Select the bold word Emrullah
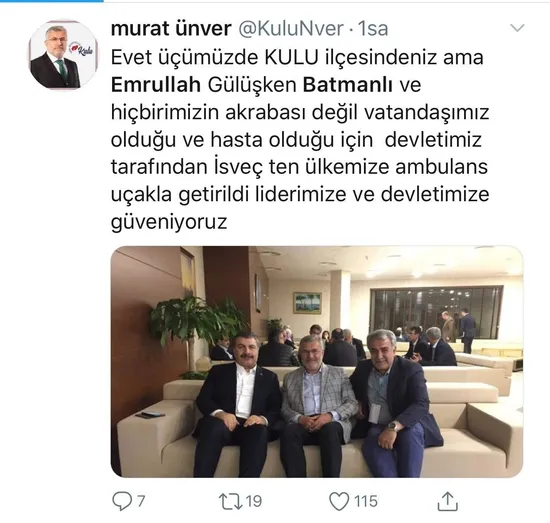The width and height of the screenshot is (550, 523). coord(156,85)
